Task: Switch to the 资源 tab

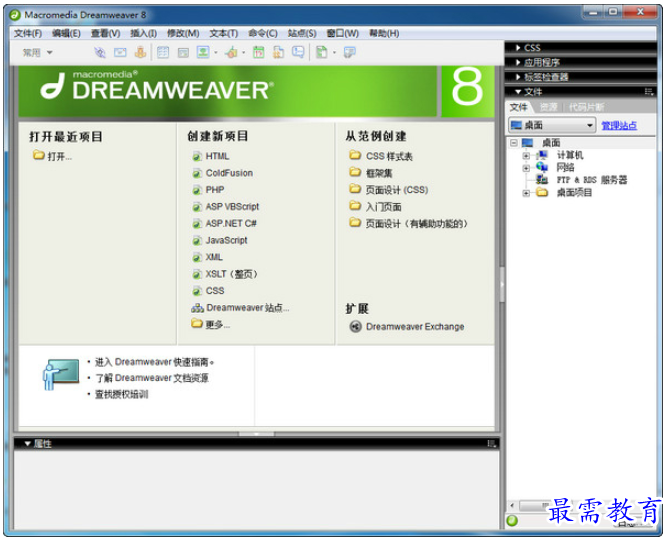Action: pyautogui.click(x=548, y=107)
